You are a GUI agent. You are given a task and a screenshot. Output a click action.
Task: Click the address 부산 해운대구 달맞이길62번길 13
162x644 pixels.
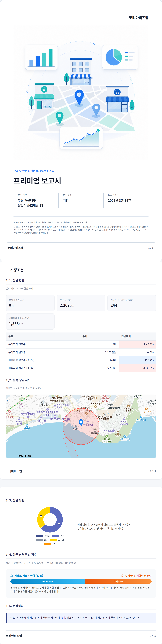click(x=30, y=203)
